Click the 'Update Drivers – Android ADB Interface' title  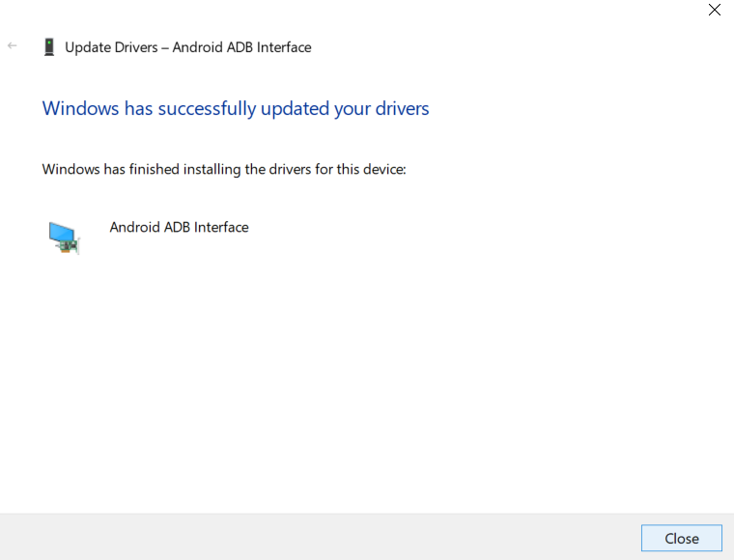(x=187, y=47)
